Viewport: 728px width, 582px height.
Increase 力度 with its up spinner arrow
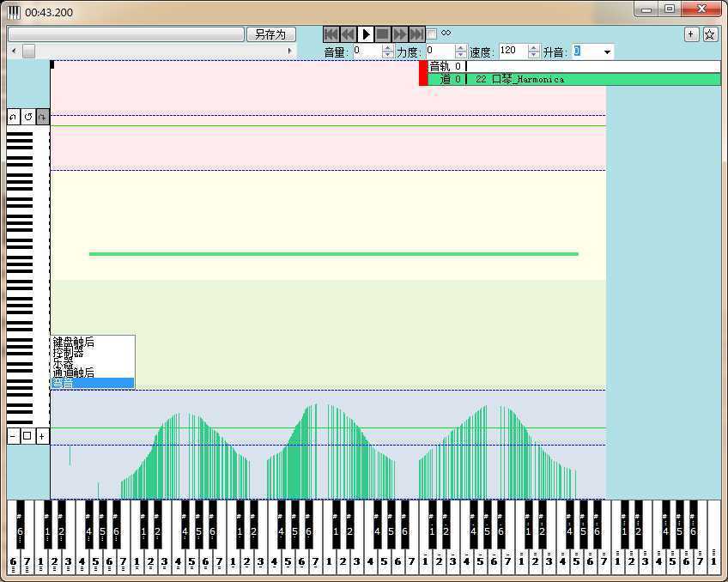[x=460, y=48]
